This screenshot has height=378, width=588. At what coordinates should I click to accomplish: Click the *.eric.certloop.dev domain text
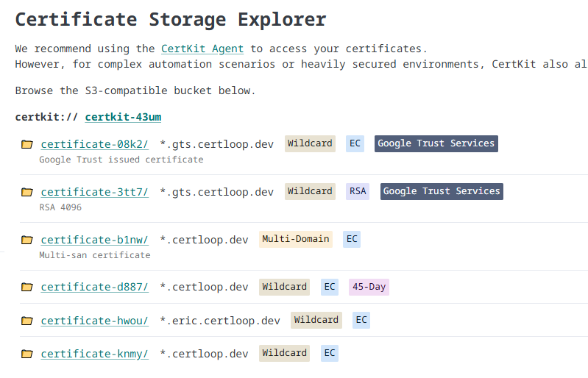click(220, 321)
